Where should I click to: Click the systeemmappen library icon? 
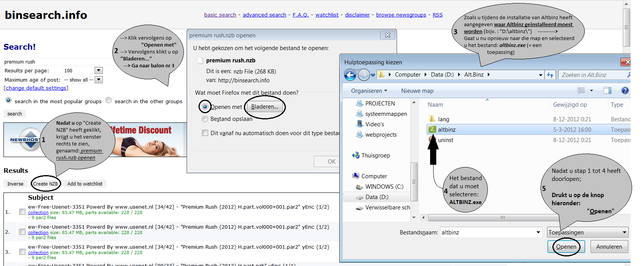[x=360, y=114]
